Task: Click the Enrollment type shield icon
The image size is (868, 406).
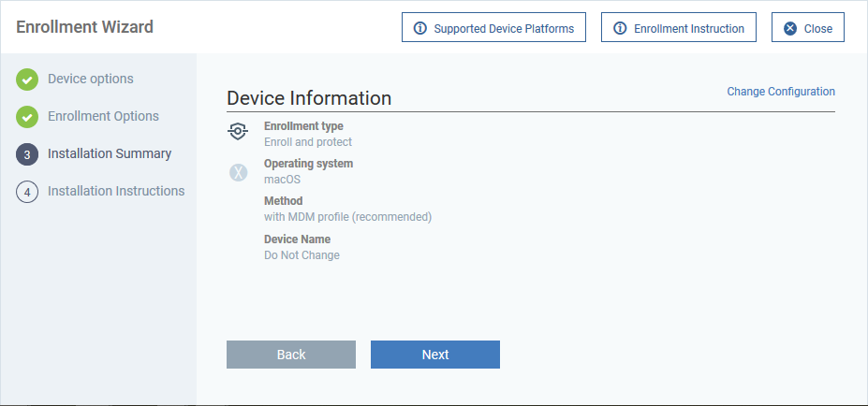Action: pyautogui.click(x=238, y=132)
